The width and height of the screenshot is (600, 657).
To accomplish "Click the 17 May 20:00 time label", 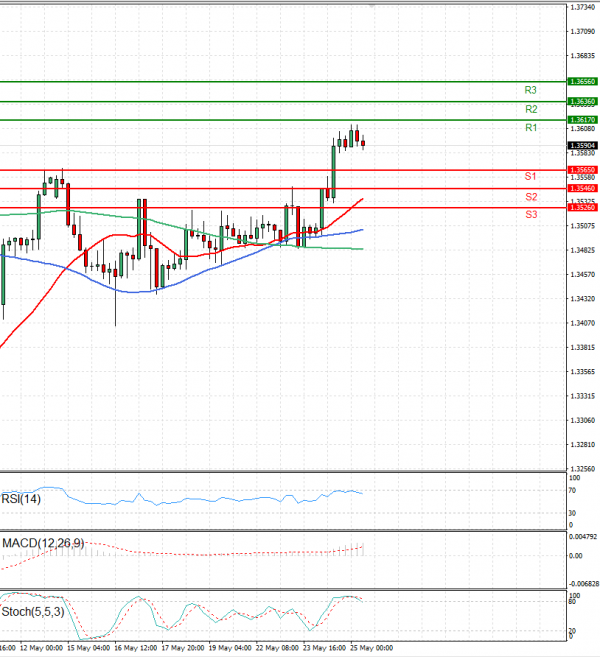I will tap(183, 648).
